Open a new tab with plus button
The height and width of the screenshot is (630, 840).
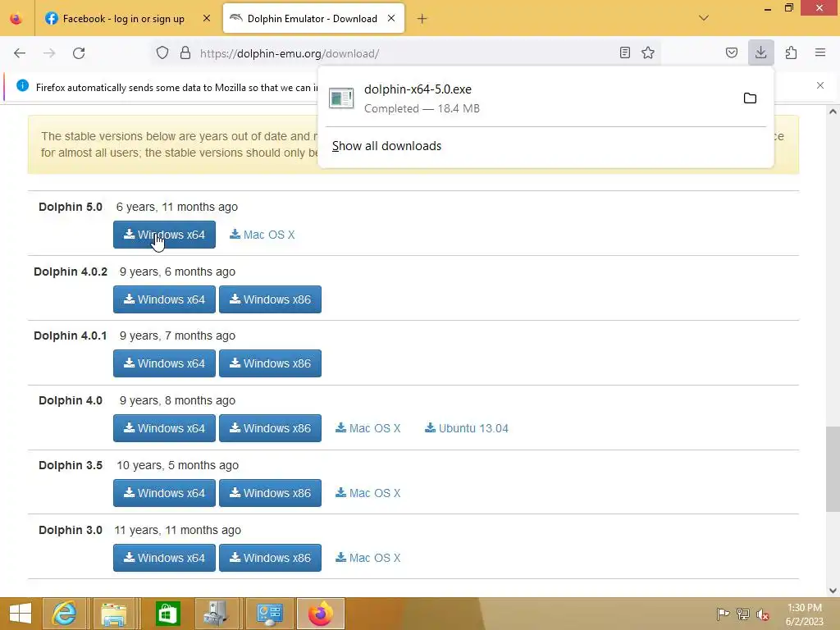coord(422,19)
